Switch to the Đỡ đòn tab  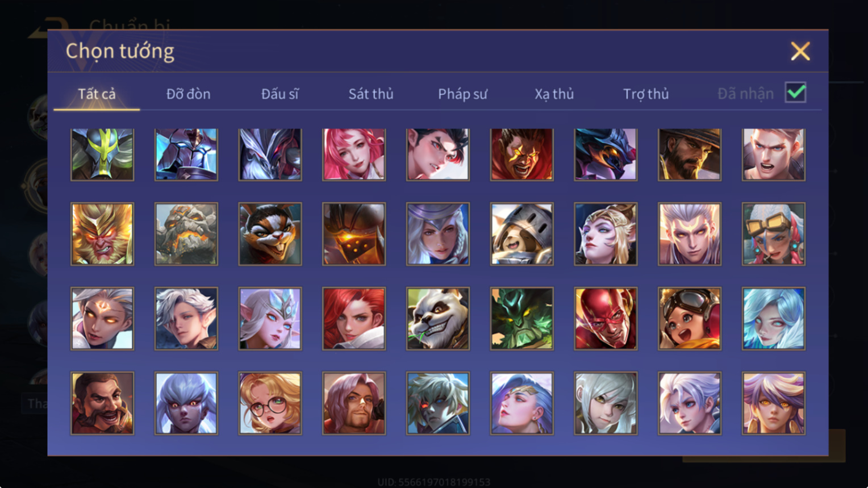[189, 94]
